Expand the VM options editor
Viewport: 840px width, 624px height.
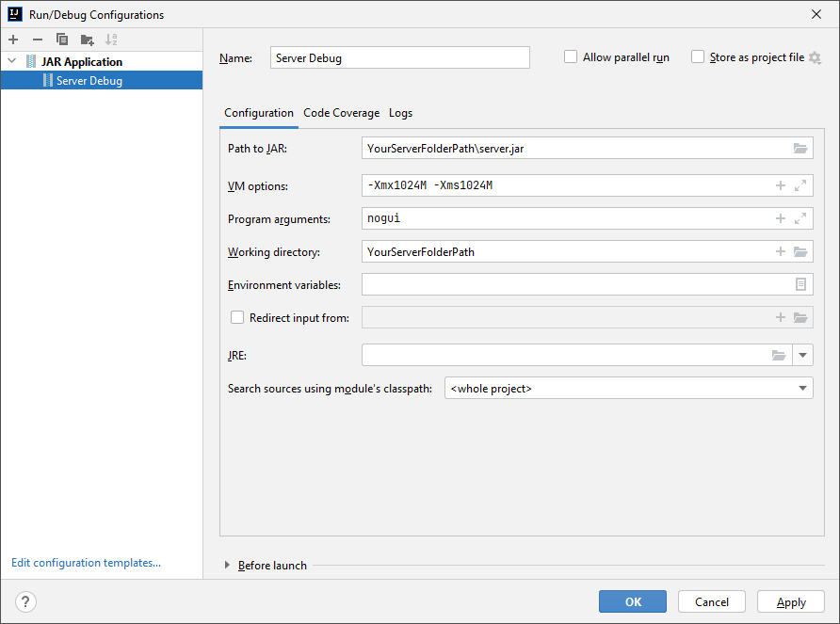pos(801,185)
